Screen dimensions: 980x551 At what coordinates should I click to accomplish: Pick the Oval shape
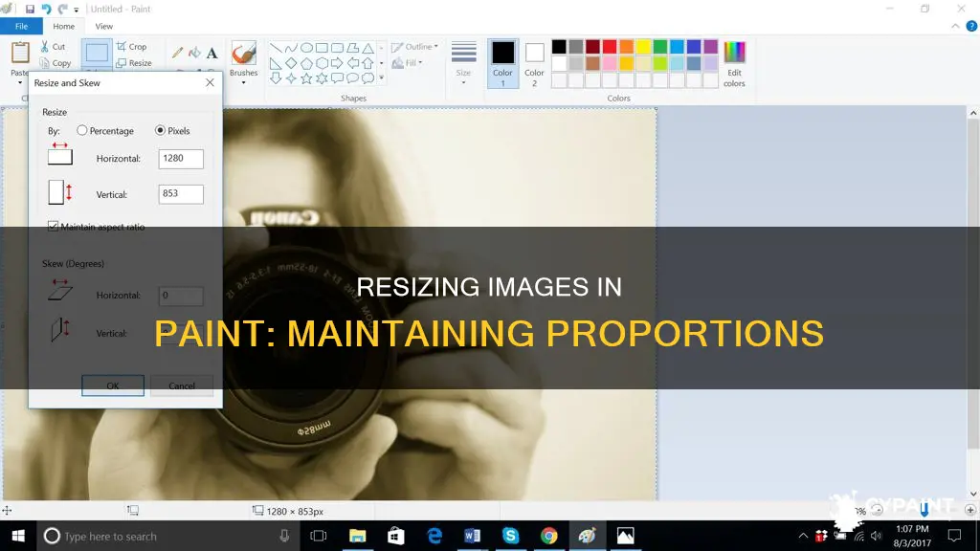(306, 48)
